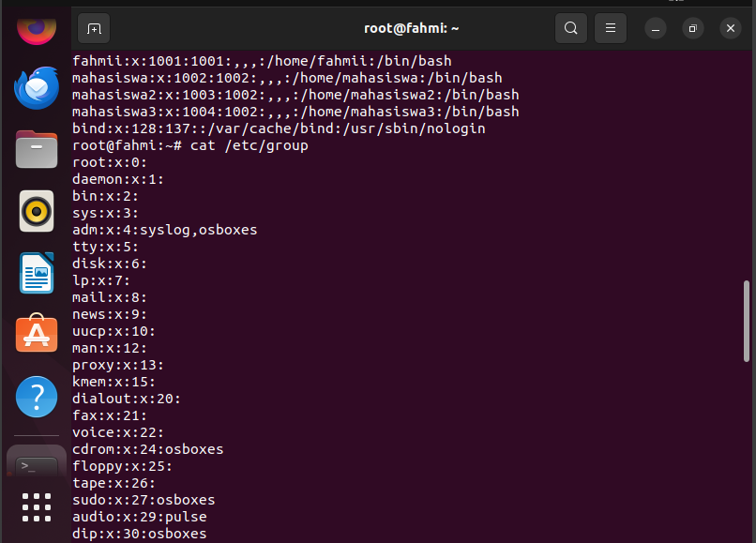Open the Help application icon
The image size is (756, 543).
click(37, 397)
